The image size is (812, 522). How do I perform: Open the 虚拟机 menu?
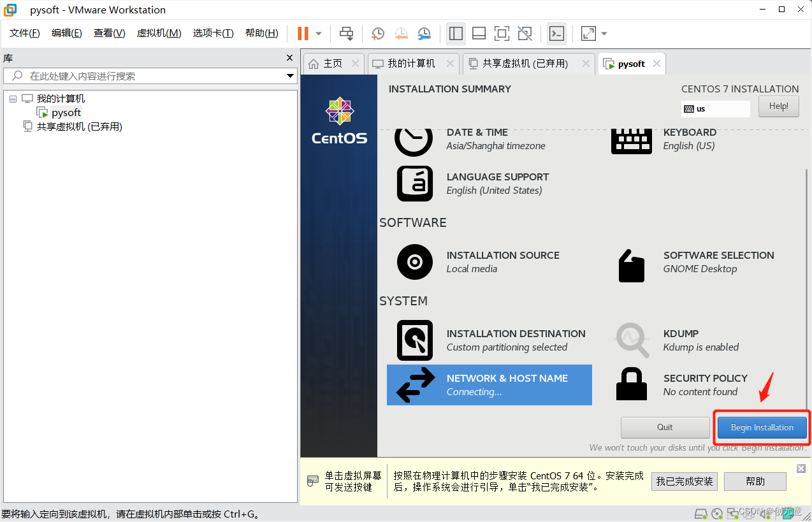(x=159, y=33)
